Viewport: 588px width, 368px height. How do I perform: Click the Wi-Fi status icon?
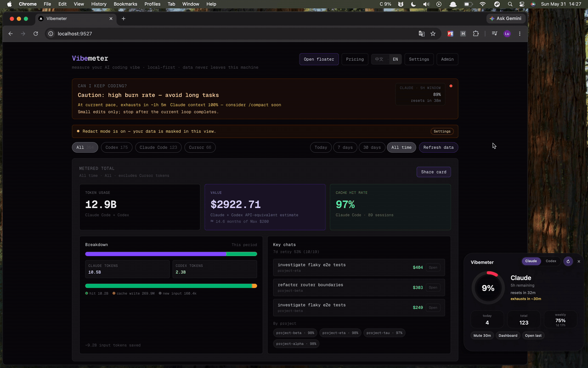482,4
